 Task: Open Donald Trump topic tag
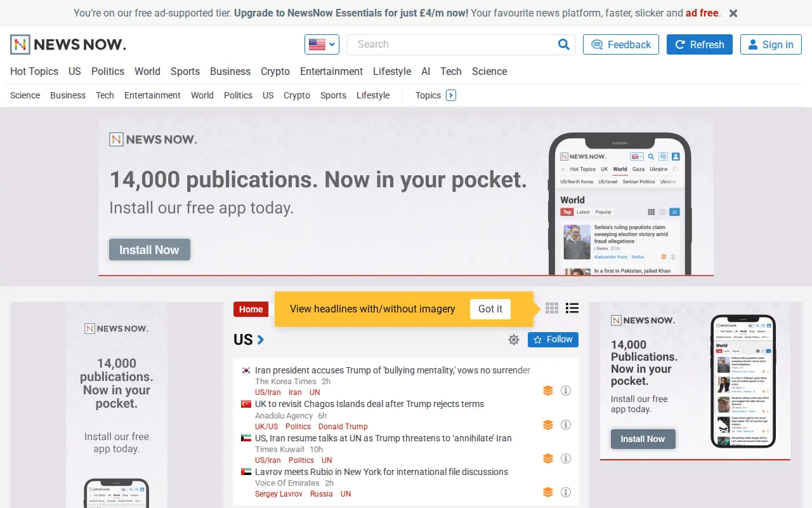pos(343,427)
